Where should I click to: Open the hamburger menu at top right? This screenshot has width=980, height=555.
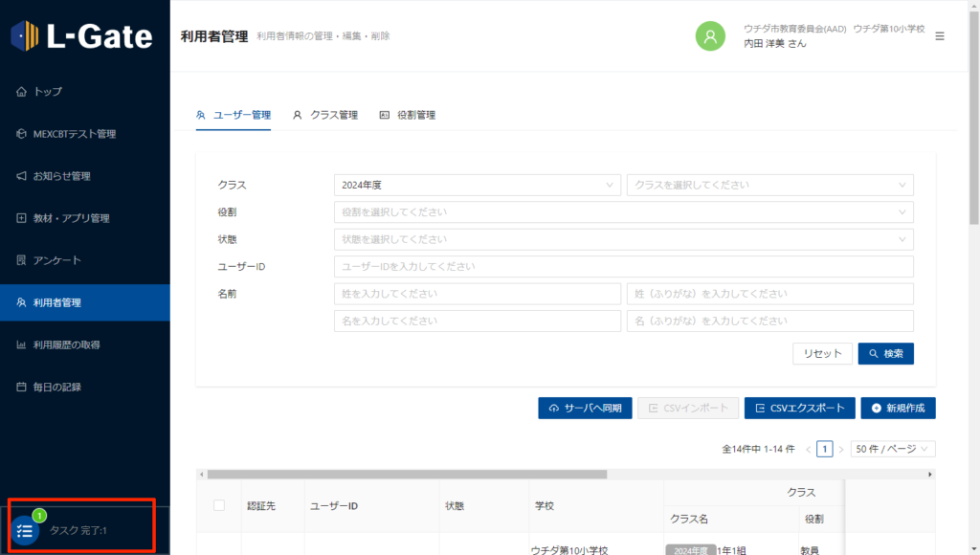[940, 36]
